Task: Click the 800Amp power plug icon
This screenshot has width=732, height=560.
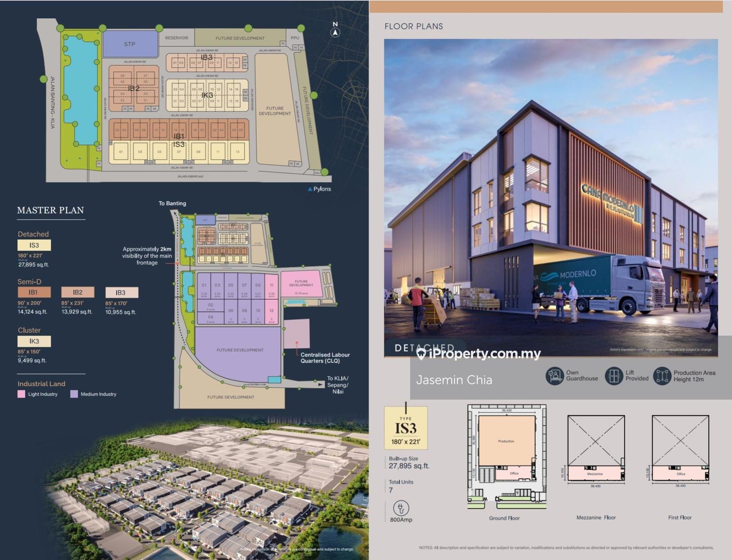Action: (401, 508)
